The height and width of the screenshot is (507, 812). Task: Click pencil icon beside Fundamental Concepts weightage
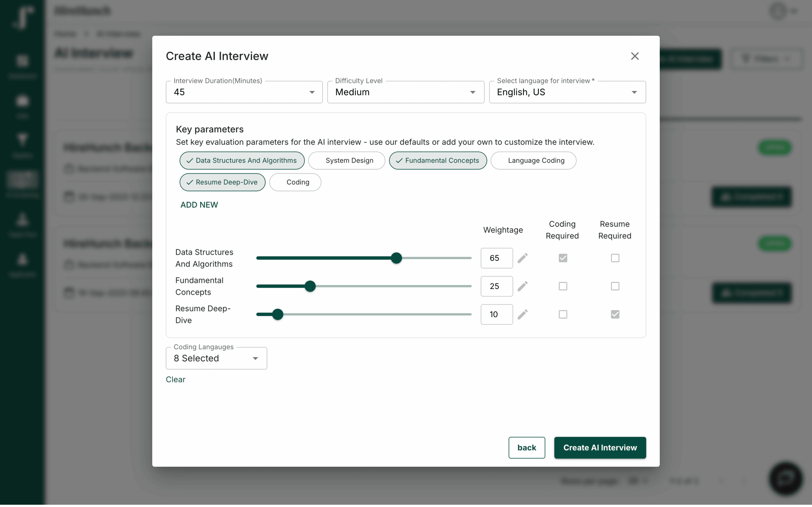522,286
